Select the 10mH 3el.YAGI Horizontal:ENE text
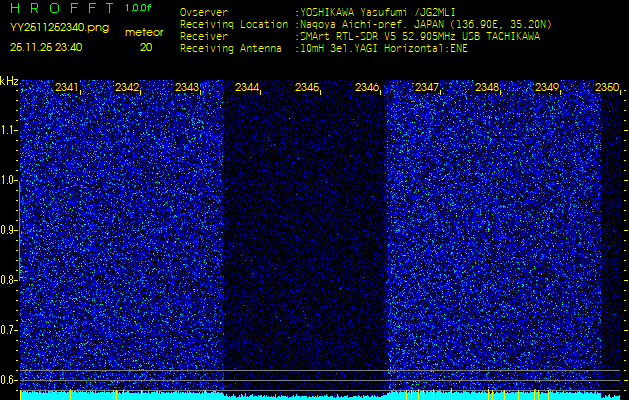Viewport: 629px width, 400px height. (x=383, y=49)
